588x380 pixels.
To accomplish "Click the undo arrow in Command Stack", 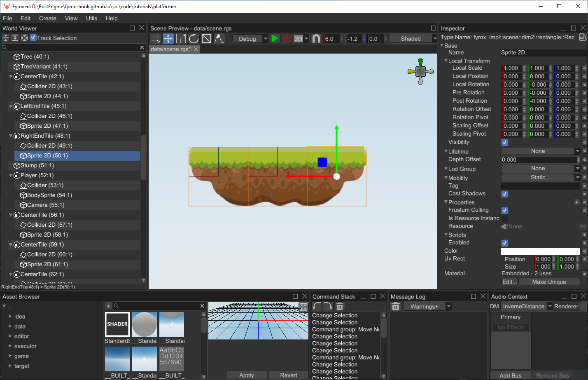I will [x=317, y=306].
